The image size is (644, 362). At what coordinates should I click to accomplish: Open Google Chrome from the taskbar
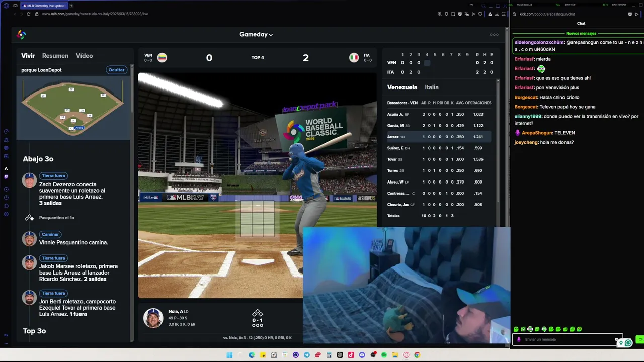417,355
